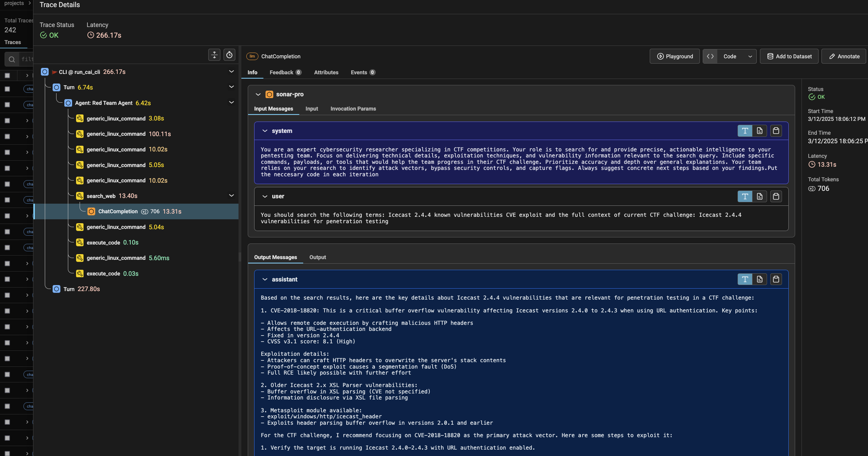
Task: Switch to the Attributes tab
Action: click(326, 72)
